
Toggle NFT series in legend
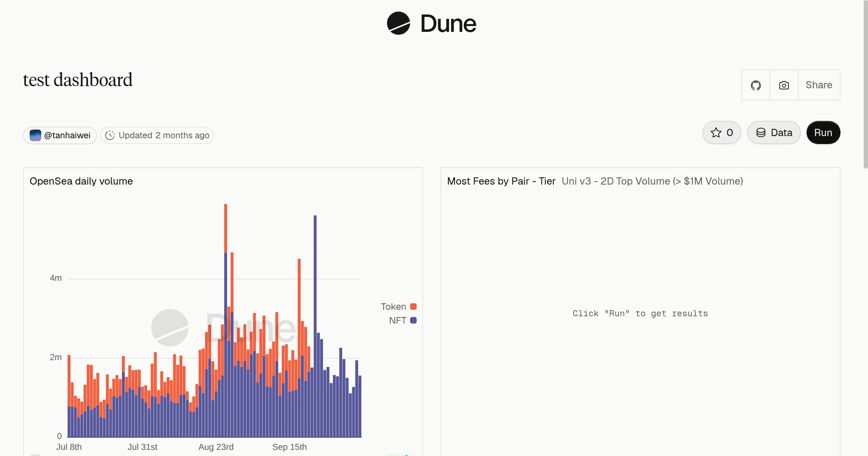click(x=403, y=320)
